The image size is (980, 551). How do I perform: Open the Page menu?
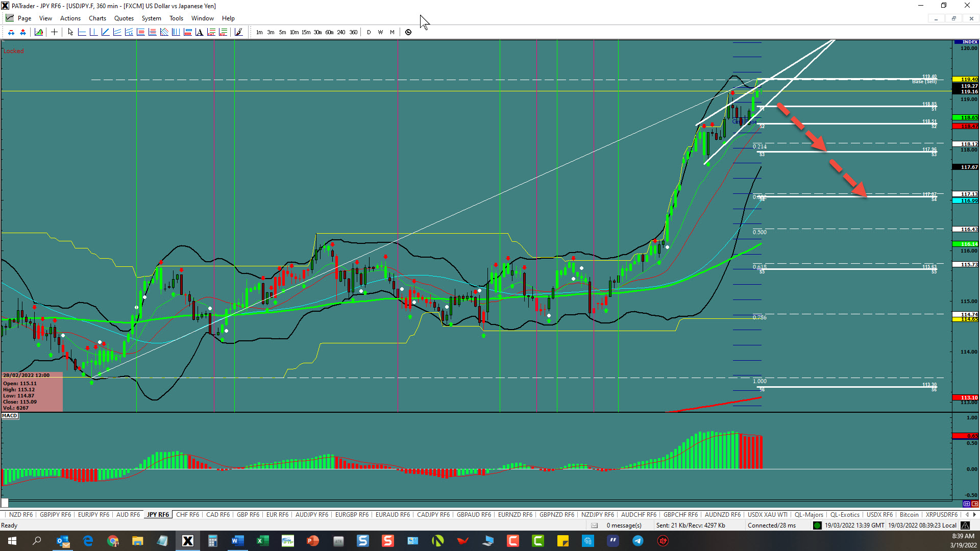pyautogui.click(x=24, y=18)
